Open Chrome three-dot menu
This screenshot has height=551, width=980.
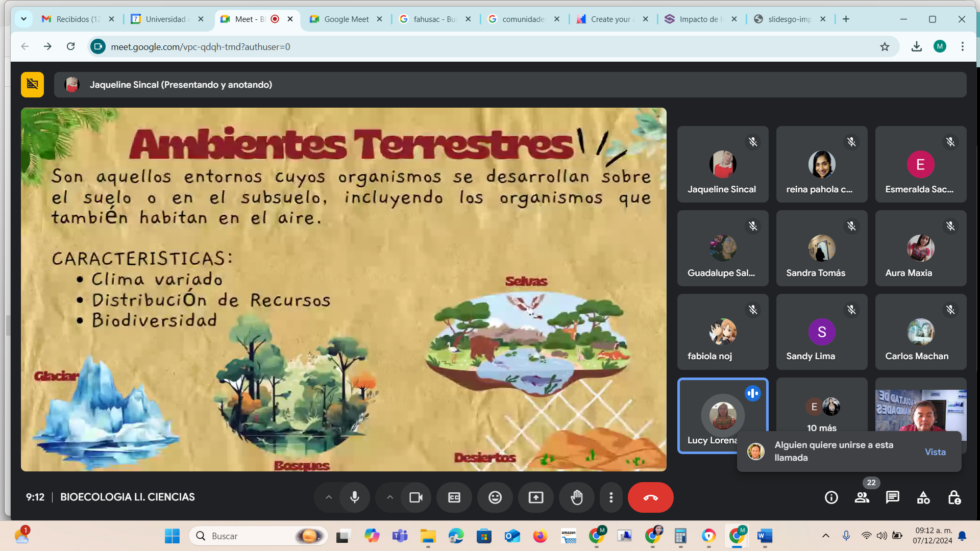(x=963, y=46)
